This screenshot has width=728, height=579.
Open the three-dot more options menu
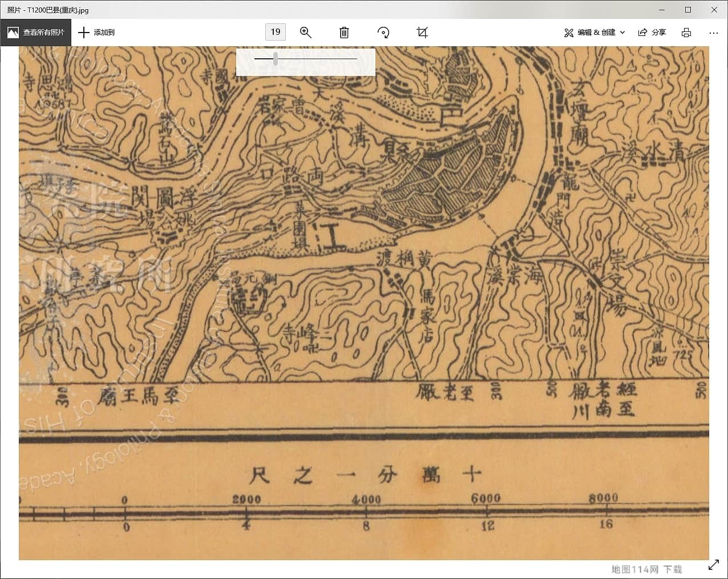coord(713,33)
